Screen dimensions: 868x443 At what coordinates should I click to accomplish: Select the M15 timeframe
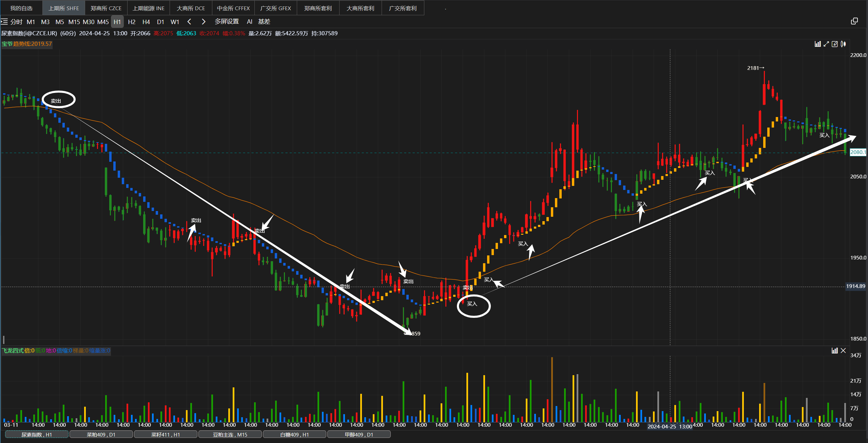coord(74,22)
